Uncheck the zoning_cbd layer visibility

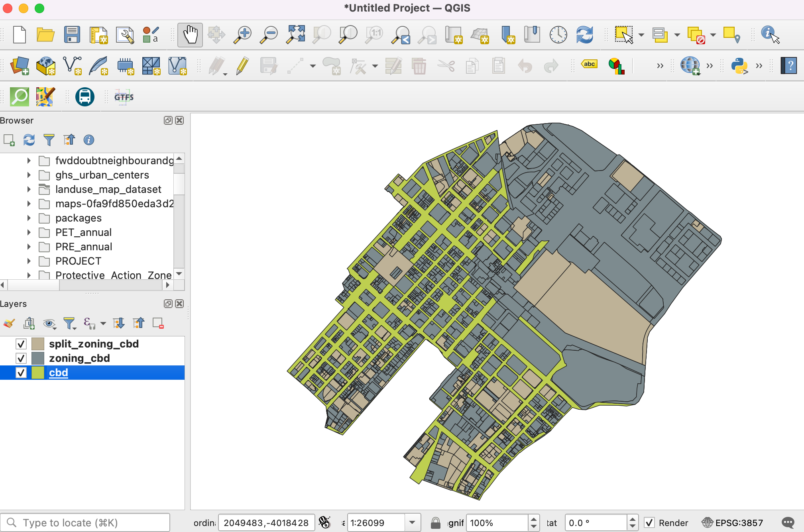click(x=21, y=358)
